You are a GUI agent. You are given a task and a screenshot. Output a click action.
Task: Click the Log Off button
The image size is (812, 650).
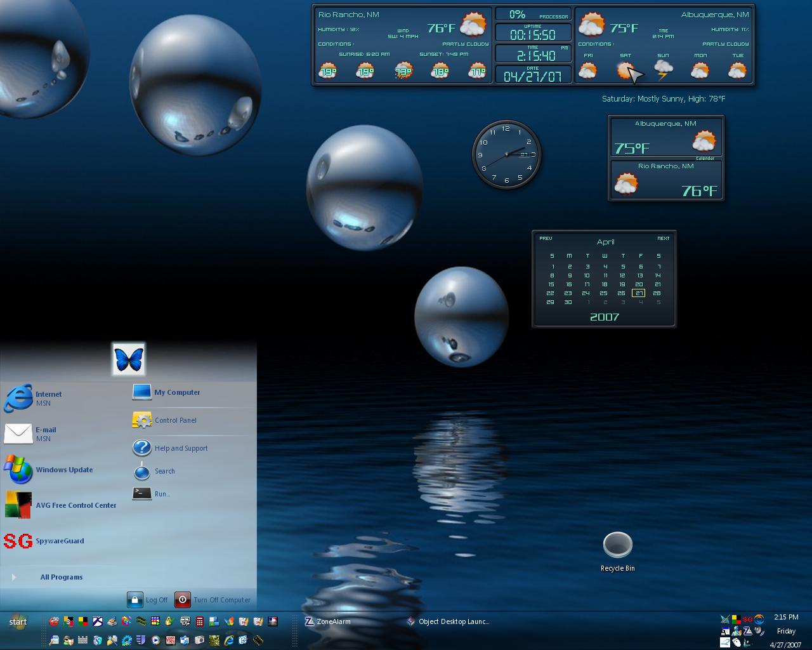pos(148,600)
